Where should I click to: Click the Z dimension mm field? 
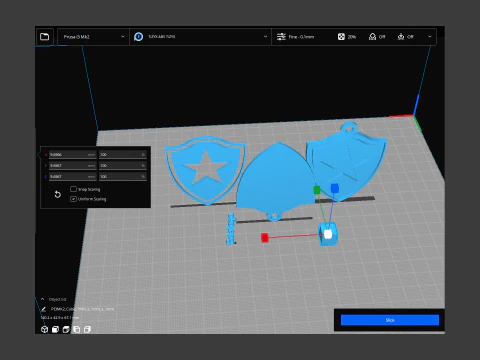tap(73, 177)
